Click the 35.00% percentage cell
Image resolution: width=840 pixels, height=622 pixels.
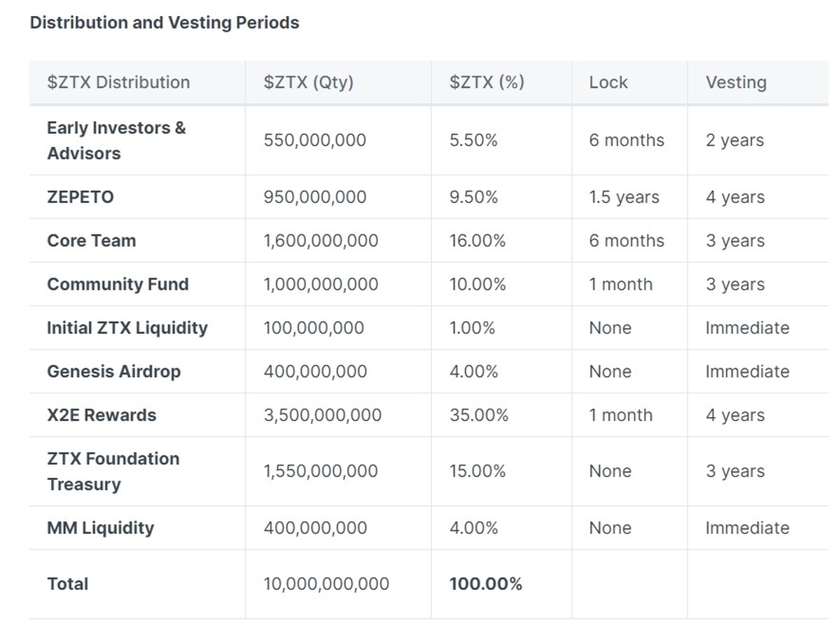click(479, 415)
